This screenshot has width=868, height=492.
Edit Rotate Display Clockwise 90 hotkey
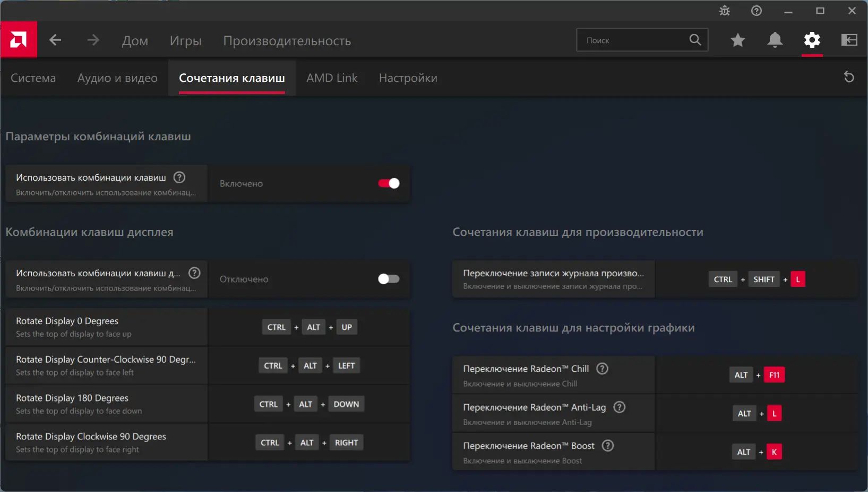click(310, 443)
